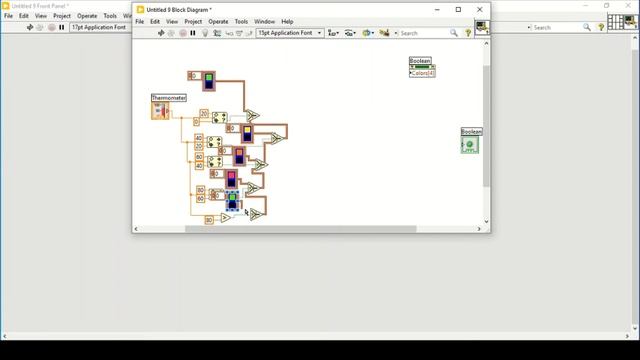Open the Operate menu in Front Panel window
Image resolution: width=640 pixels, height=360 pixels.
pos(87,16)
